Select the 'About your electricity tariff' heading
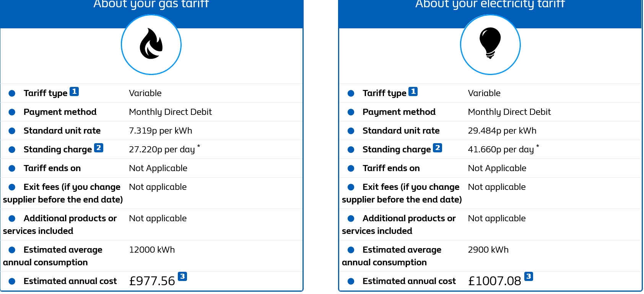644x294 pixels. coord(490,4)
